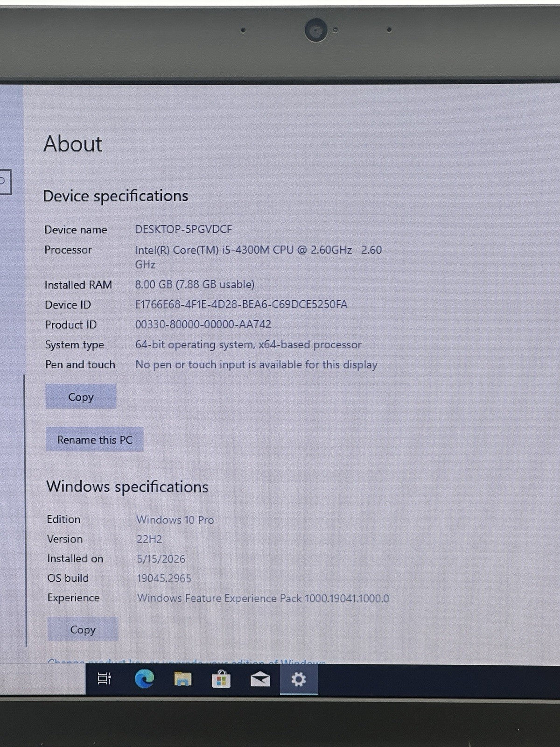560x747 pixels.
Task: Click the About page heading
Action: tap(73, 144)
